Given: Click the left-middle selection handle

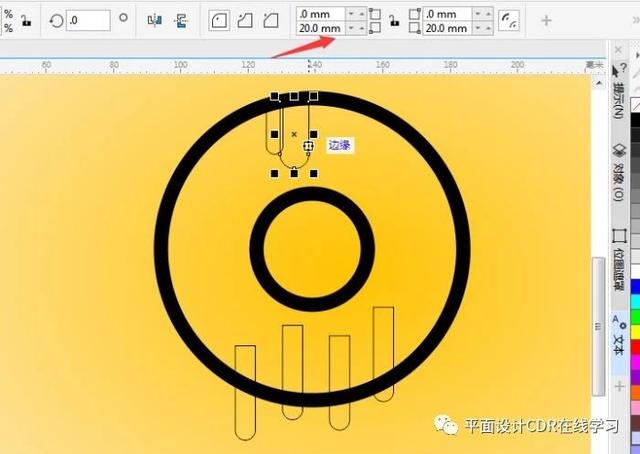Looking at the screenshot, I should 274,134.
